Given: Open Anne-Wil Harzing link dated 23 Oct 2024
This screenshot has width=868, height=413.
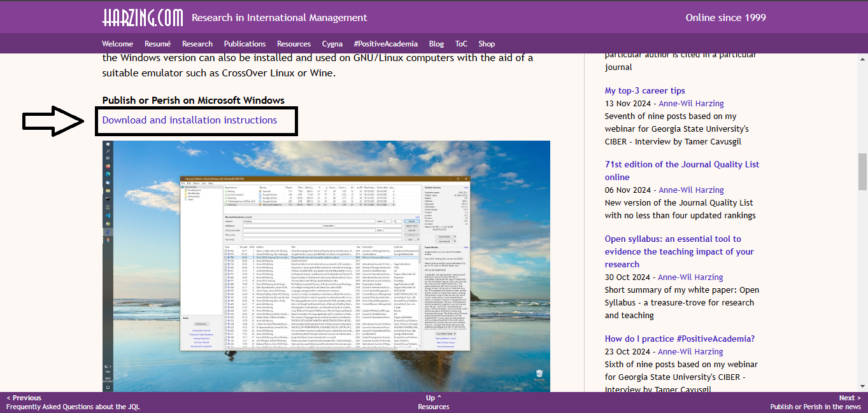Looking at the screenshot, I should click(691, 351).
